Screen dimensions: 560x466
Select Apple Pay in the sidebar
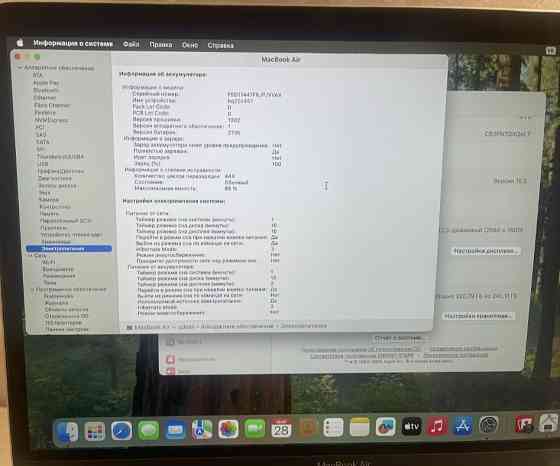click(46, 82)
